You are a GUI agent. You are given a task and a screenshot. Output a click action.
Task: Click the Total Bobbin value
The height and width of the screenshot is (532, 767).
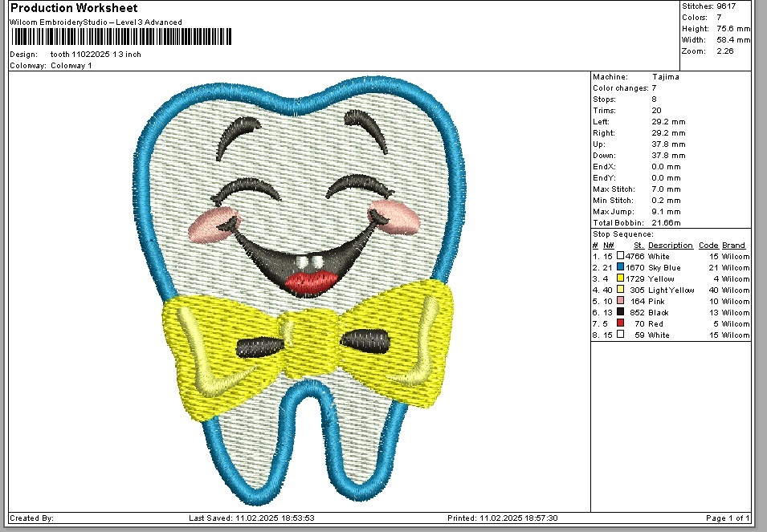667,222
